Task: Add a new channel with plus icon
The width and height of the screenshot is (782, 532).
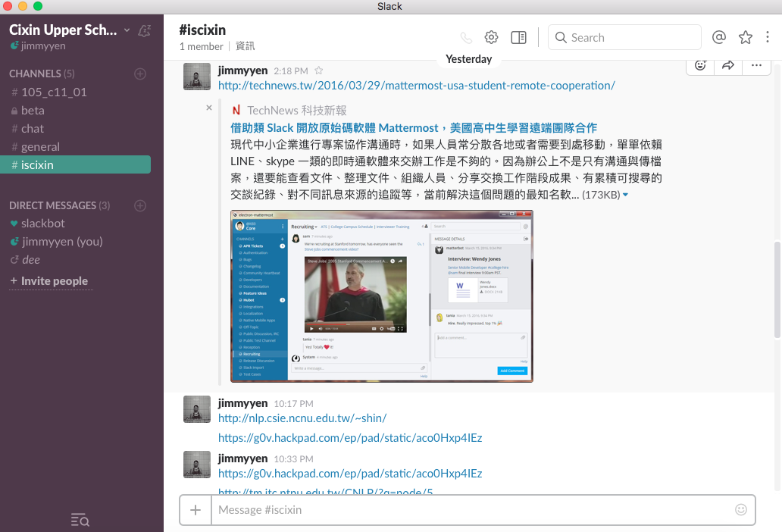Action: 140,74
